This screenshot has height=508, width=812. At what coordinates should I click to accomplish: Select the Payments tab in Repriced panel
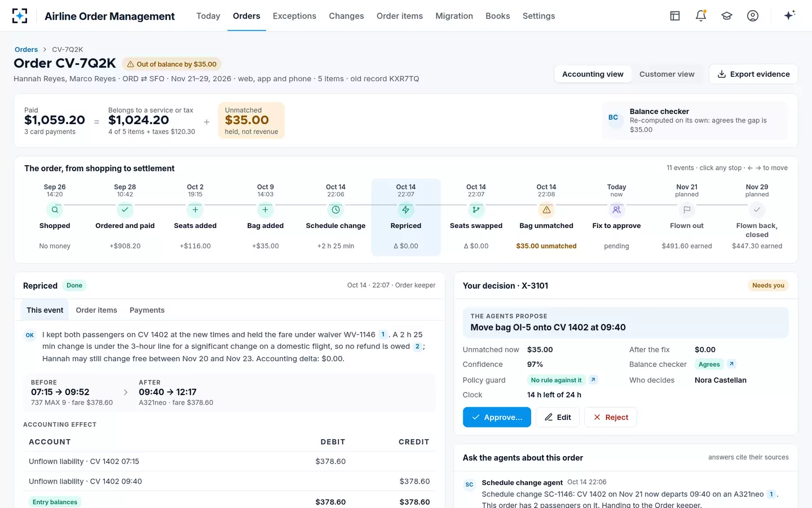pos(147,310)
